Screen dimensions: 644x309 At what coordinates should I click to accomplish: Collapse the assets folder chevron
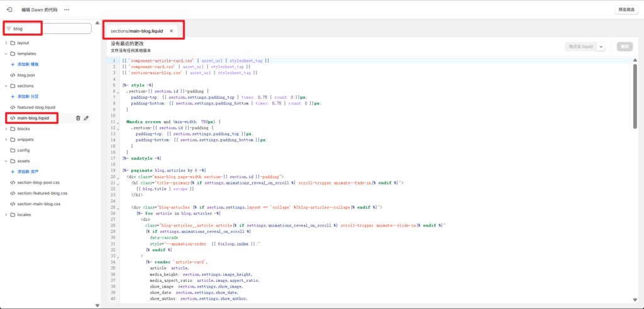(6, 160)
